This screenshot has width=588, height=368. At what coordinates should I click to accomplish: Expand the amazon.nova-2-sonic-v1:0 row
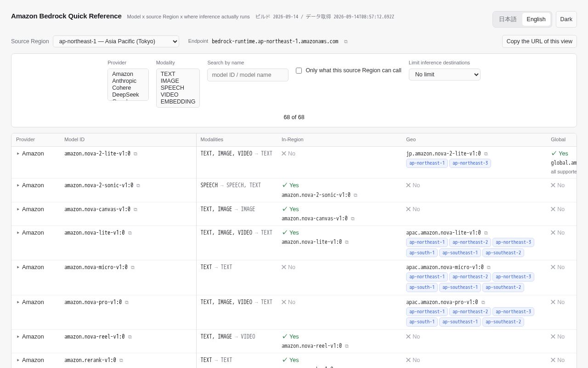click(18, 185)
